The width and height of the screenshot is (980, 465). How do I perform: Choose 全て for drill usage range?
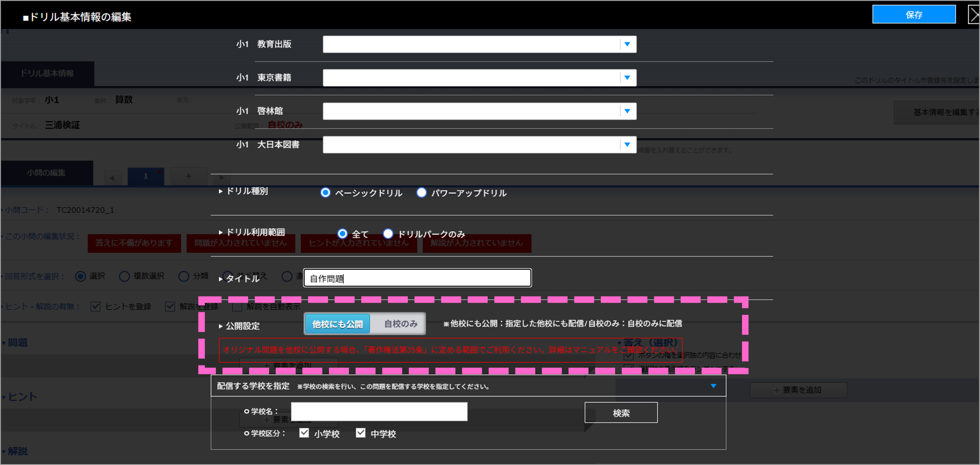pos(342,233)
